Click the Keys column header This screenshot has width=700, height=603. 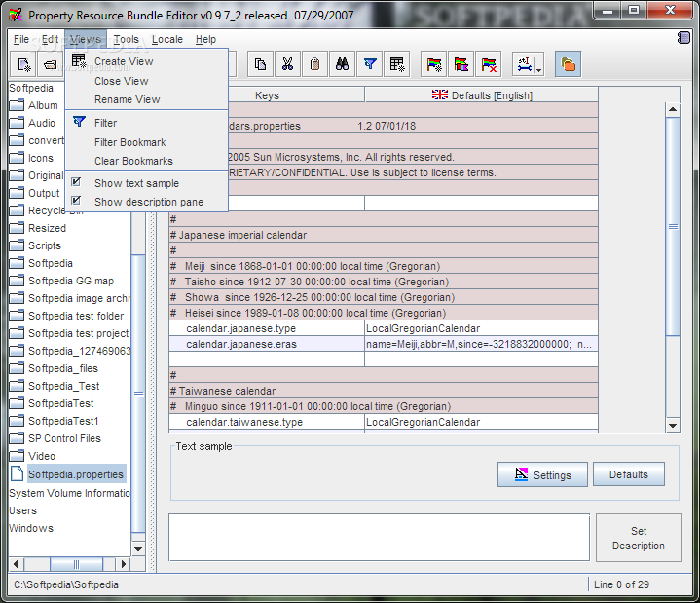point(267,95)
